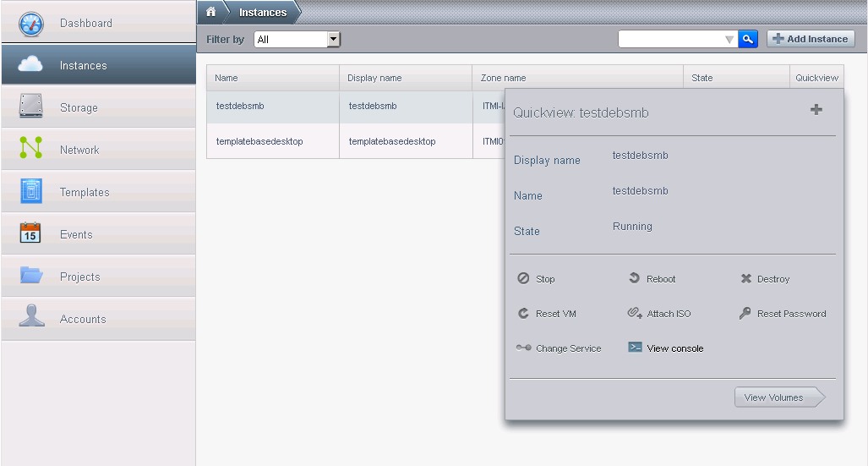Expand advanced search arrow in search box
The height and width of the screenshot is (466, 868).
pos(729,40)
